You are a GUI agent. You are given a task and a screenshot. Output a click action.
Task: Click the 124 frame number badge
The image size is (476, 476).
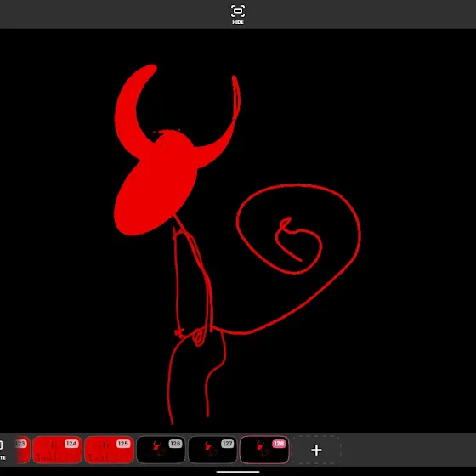(71, 444)
